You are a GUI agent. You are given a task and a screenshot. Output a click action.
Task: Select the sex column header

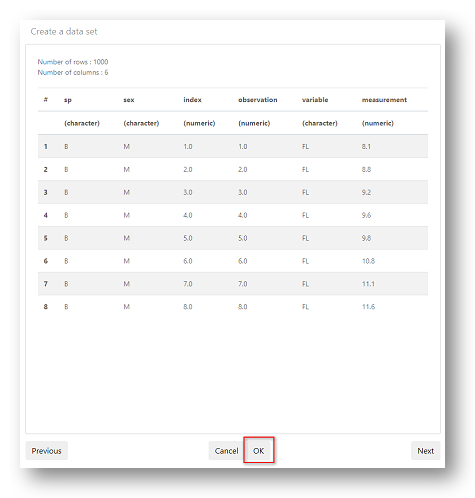tap(129, 100)
